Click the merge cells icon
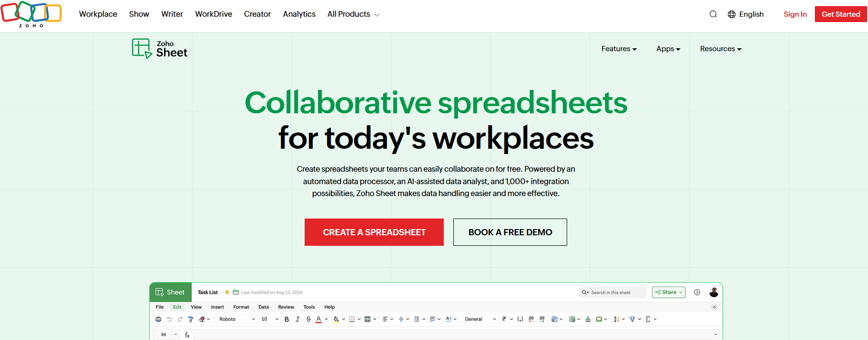The width and height of the screenshot is (868, 340). (367, 319)
